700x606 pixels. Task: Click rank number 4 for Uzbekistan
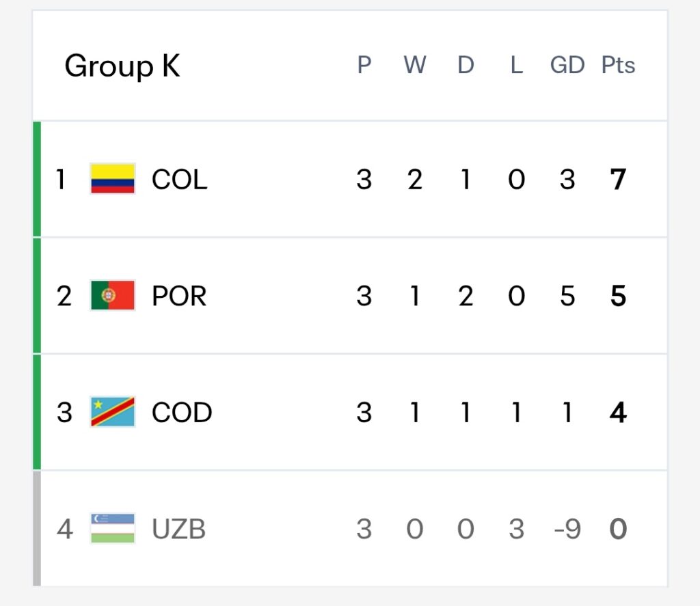coord(64,529)
